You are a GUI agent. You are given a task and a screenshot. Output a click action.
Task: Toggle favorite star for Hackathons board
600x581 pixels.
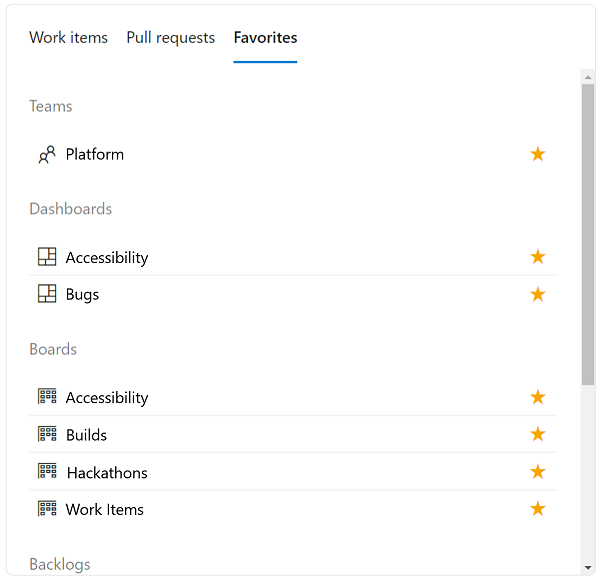tap(538, 472)
